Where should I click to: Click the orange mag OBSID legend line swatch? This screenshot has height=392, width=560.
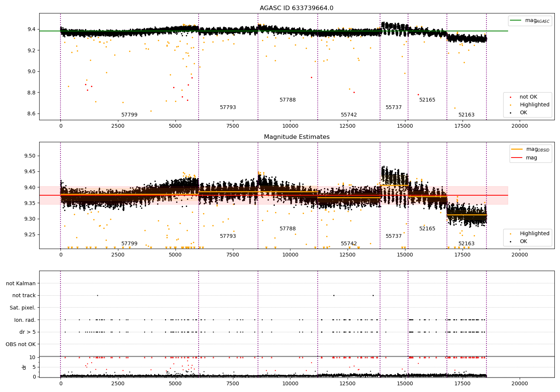coord(517,149)
